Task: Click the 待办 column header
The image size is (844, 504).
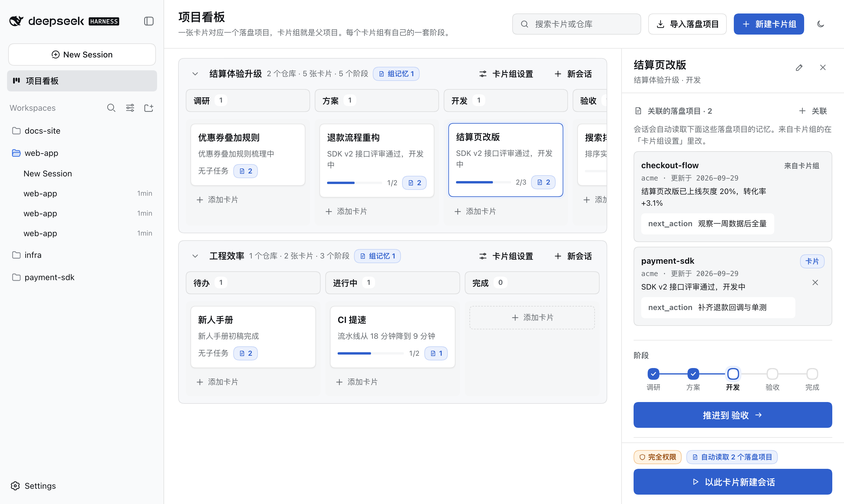Action: (x=253, y=283)
